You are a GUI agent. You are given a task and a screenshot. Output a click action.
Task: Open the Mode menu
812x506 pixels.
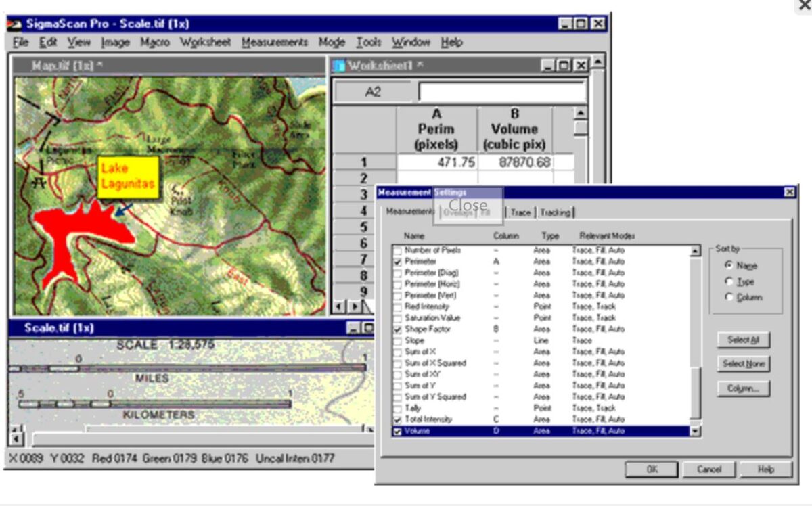click(332, 42)
